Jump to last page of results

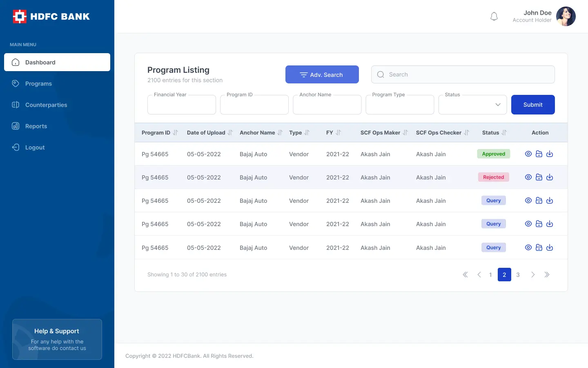(547, 275)
